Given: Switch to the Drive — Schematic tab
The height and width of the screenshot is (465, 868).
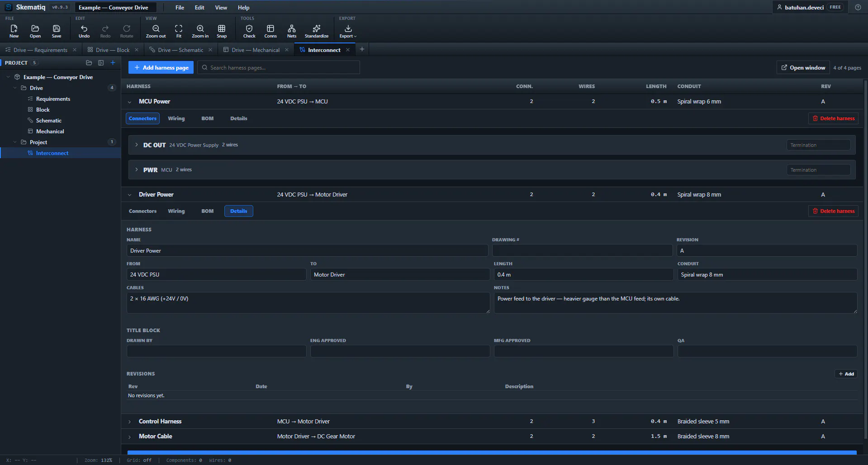Looking at the screenshot, I should tap(180, 50).
